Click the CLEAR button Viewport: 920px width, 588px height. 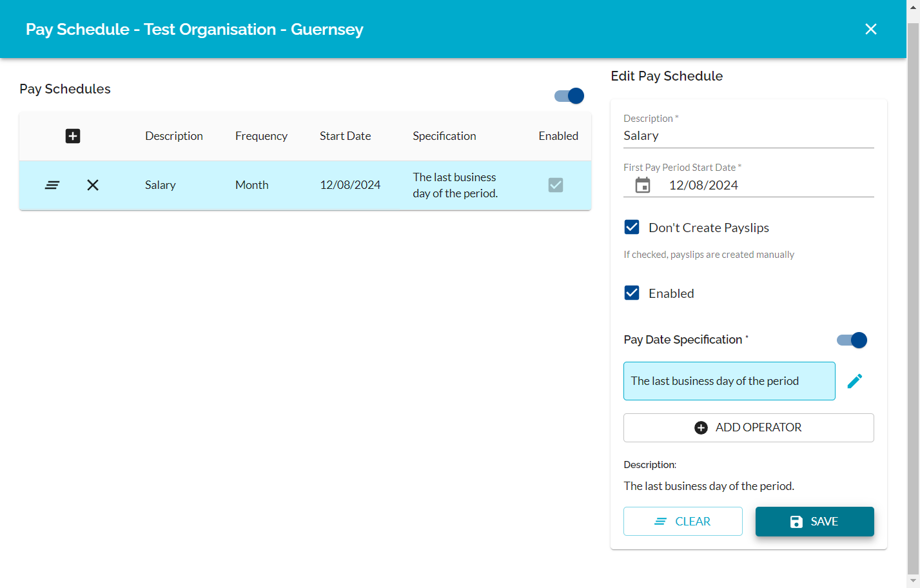(x=683, y=521)
